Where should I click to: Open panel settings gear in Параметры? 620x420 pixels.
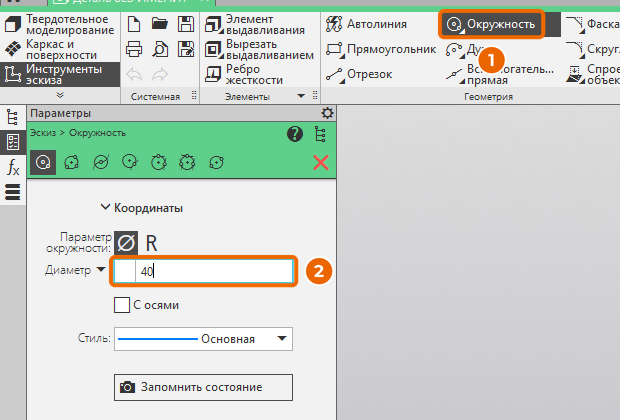point(327,113)
